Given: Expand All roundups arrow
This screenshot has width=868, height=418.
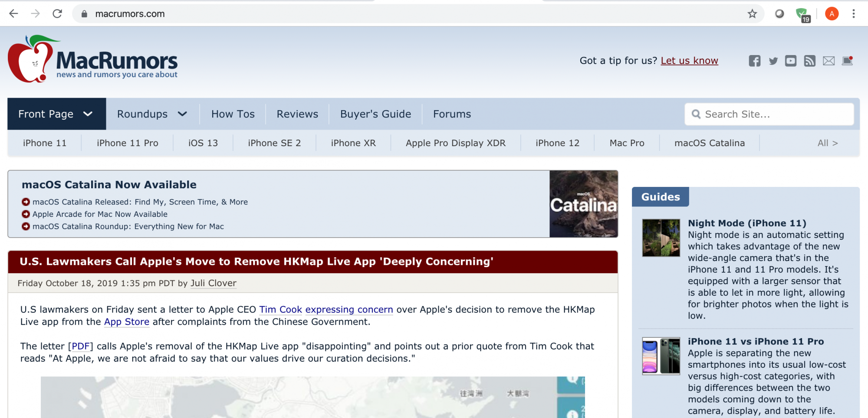Looking at the screenshot, I should pos(828,143).
